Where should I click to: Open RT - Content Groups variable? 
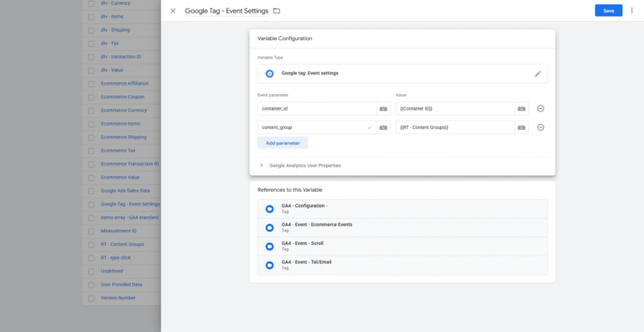(x=122, y=245)
